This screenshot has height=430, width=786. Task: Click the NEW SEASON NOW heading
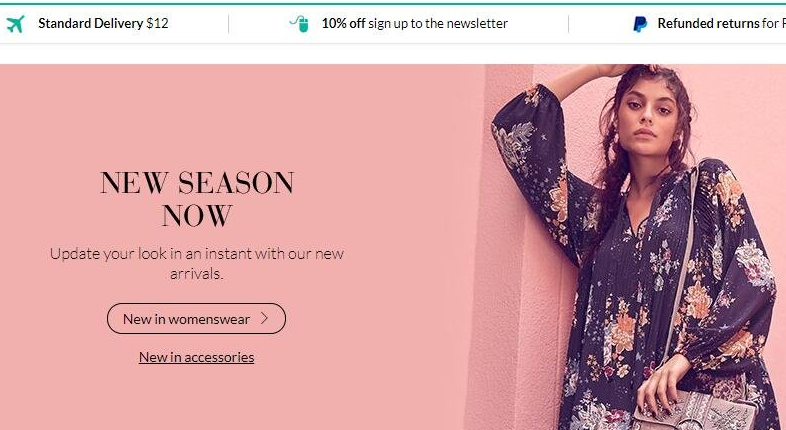(x=196, y=199)
